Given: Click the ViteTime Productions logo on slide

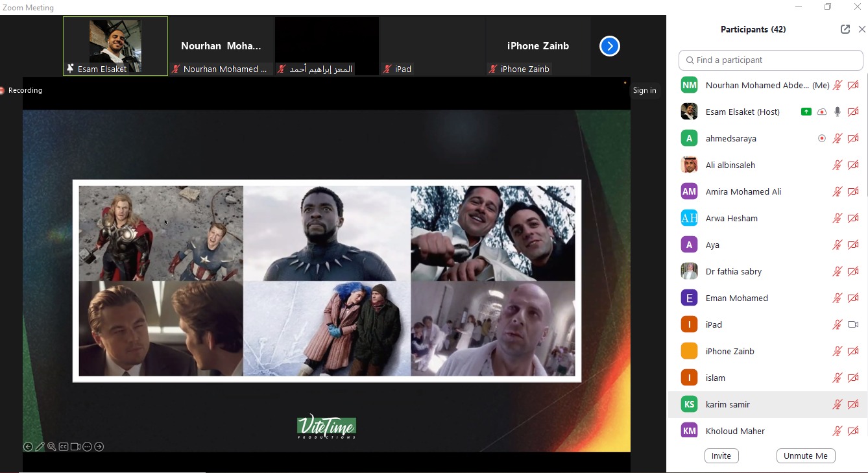Looking at the screenshot, I should (326, 427).
